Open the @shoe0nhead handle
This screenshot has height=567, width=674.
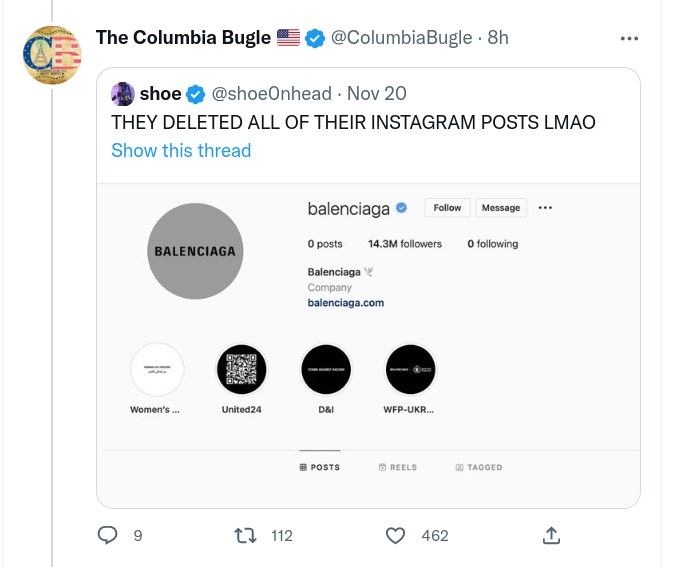(x=271, y=94)
